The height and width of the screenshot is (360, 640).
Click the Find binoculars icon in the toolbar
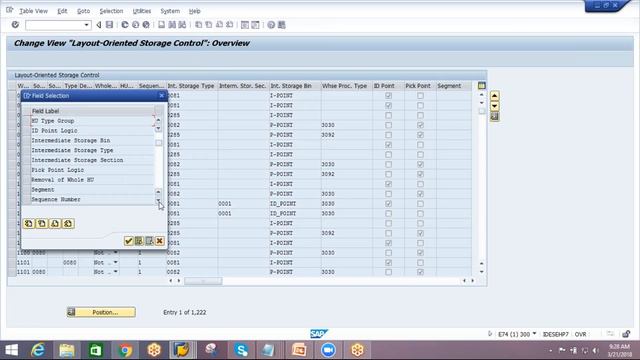click(172, 25)
